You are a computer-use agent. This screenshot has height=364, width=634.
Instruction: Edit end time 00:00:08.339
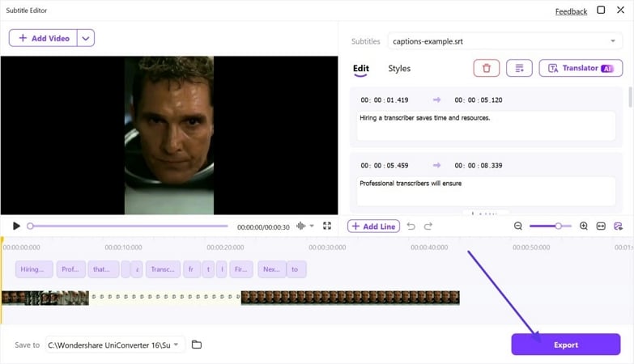(x=479, y=165)
